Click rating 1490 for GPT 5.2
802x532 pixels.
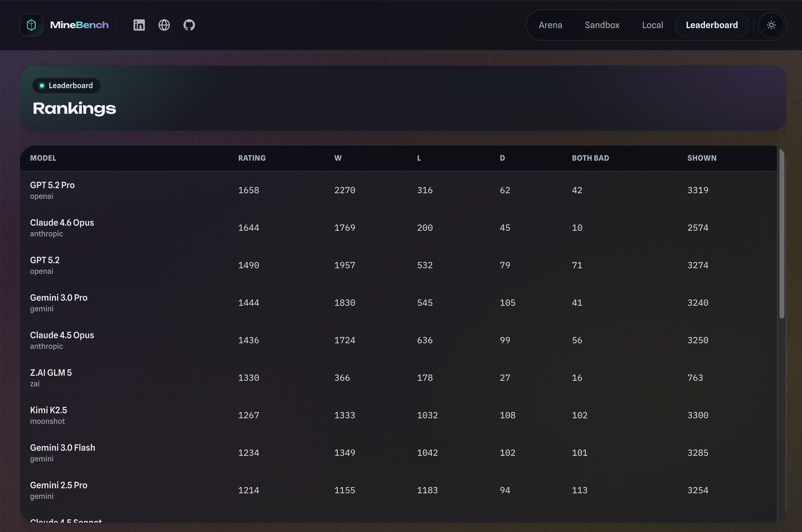(249, 265)
